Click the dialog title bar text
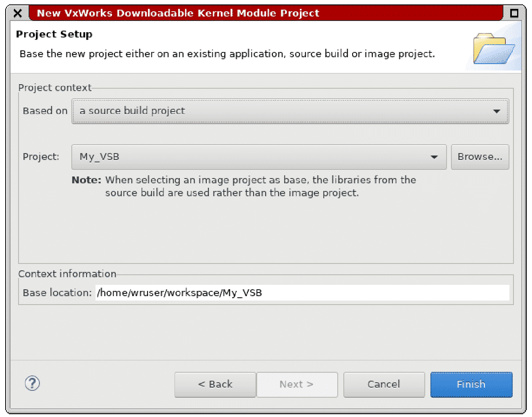Image resolution: width=532 pixels, height=417 pixels. [x=178, y=13]
